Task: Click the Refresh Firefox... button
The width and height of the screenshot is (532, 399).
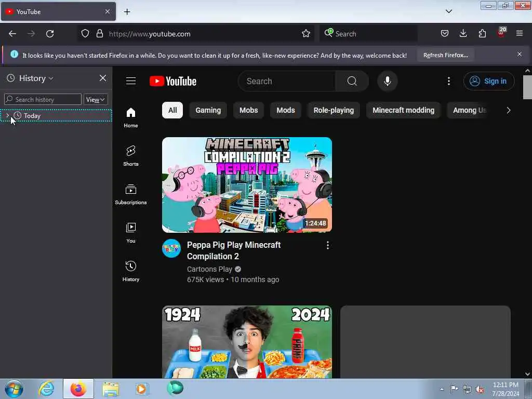Action: click(x=445, y=55)
